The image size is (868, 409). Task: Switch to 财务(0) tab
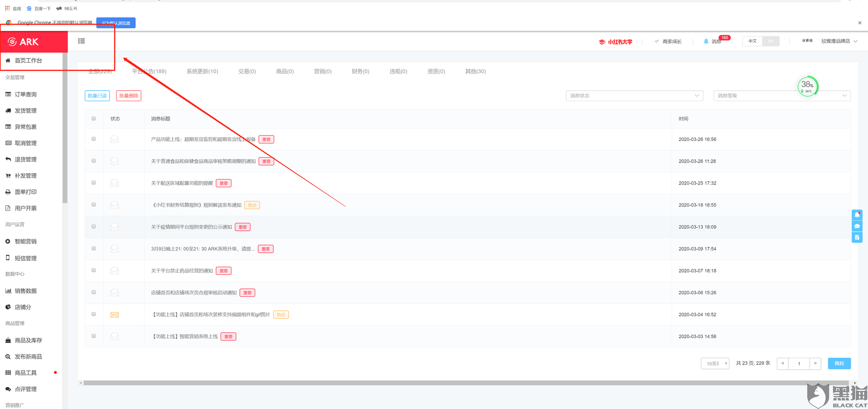coord(360,71)
